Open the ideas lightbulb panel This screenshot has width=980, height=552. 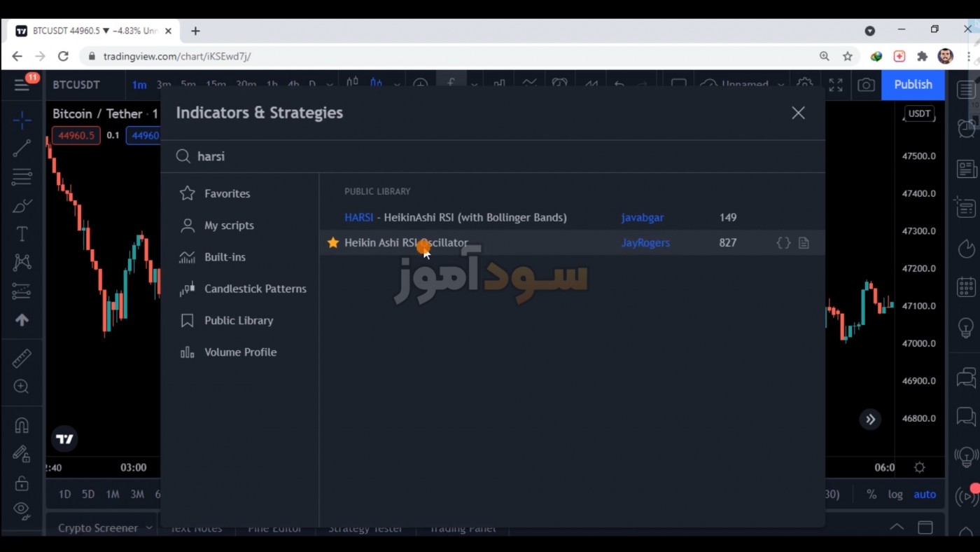[x=967, y=327]
